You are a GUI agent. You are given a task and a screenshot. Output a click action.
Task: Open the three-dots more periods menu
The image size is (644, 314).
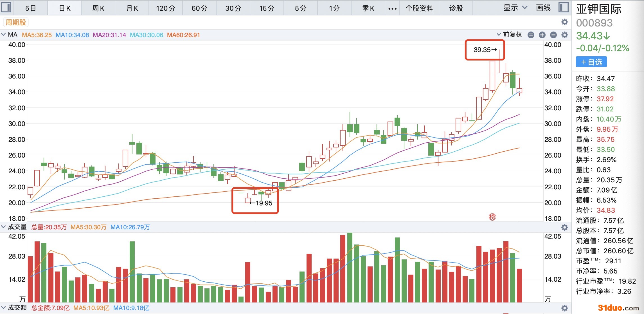tap(392, 8)
